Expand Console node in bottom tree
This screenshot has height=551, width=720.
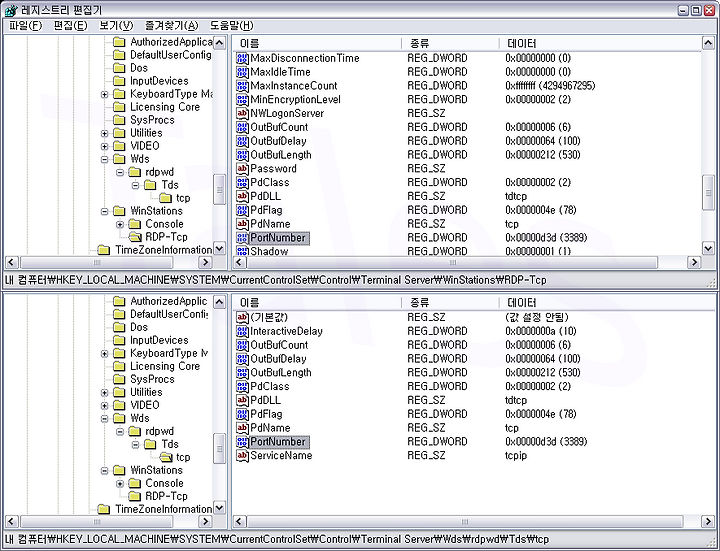pyautogui.click(x=120, y=484)
